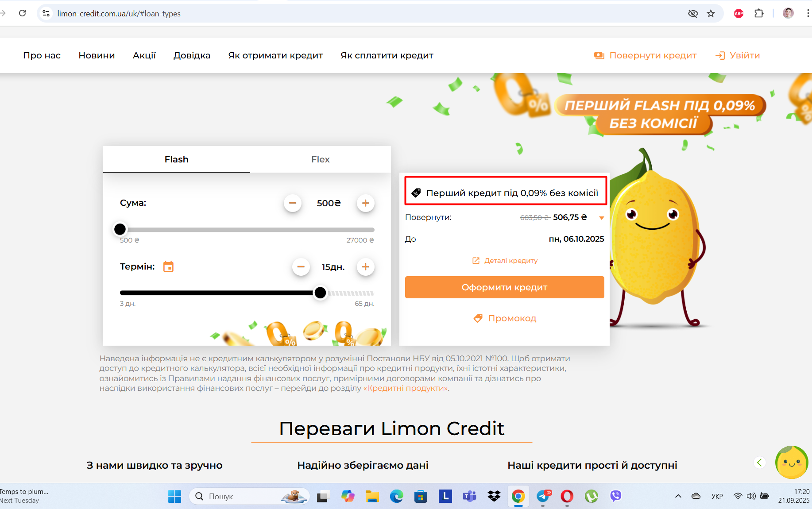Increase the term with plus button
This screenshot has height=509, width=812.
pyautogui.click(x=366, y=267)
